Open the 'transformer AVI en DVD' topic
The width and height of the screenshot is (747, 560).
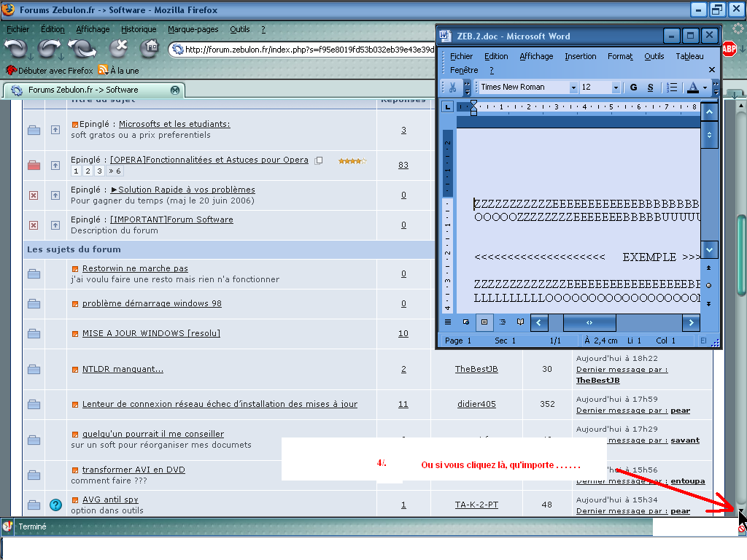[x=133, y=470]
